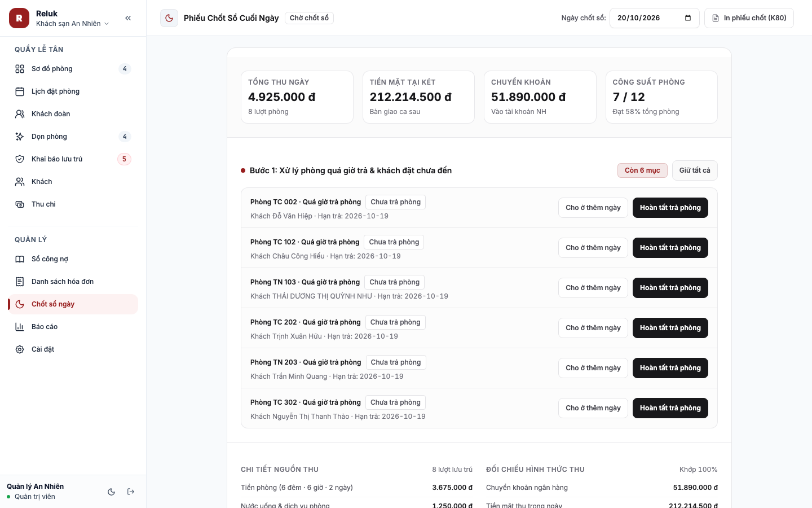Collapse the sidebar with double-chevron icon
Screen dimensions: 812x508
click(128, 18)
